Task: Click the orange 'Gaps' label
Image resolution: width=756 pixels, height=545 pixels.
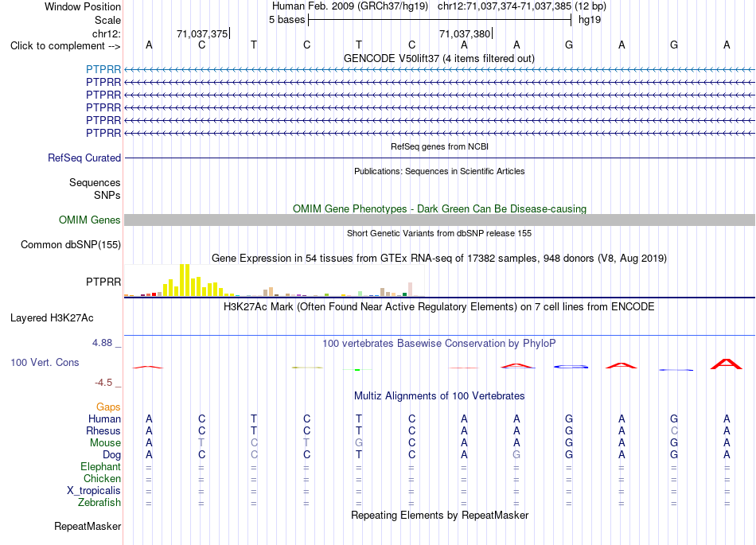Action: [108, 407]
